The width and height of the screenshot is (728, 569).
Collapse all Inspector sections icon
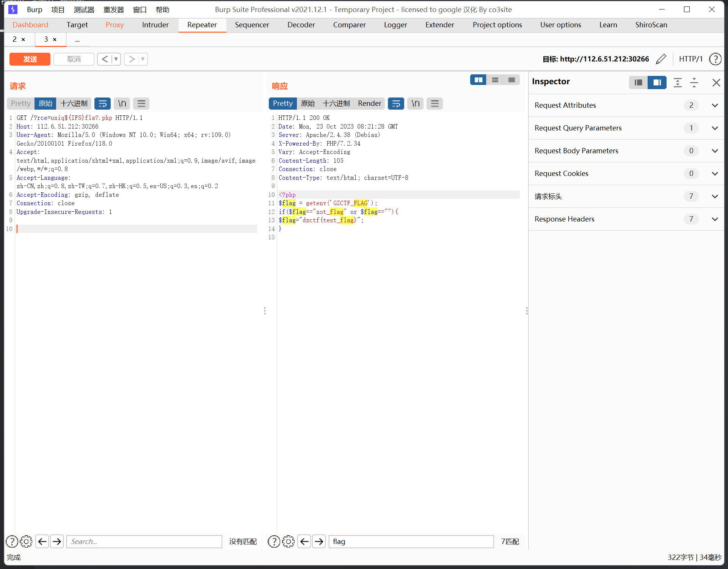(x=694, y=82)
